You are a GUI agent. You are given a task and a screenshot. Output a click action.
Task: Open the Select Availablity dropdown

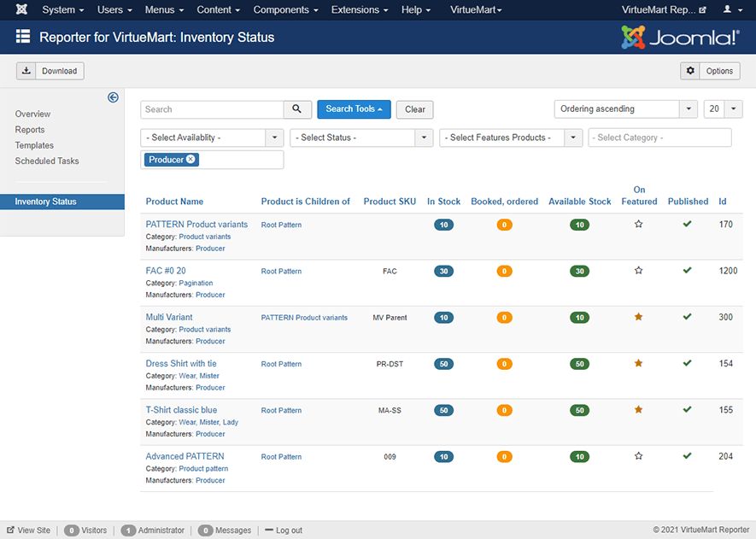coord(212,138)
